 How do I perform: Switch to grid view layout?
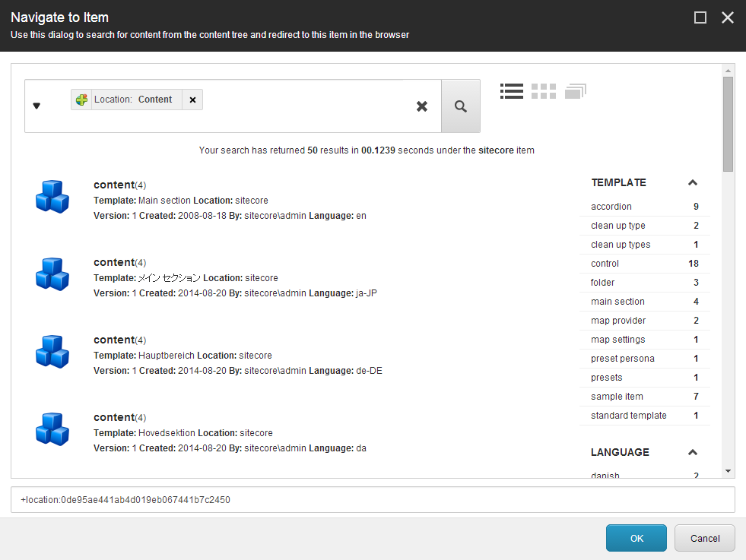[x=544, y=91]
